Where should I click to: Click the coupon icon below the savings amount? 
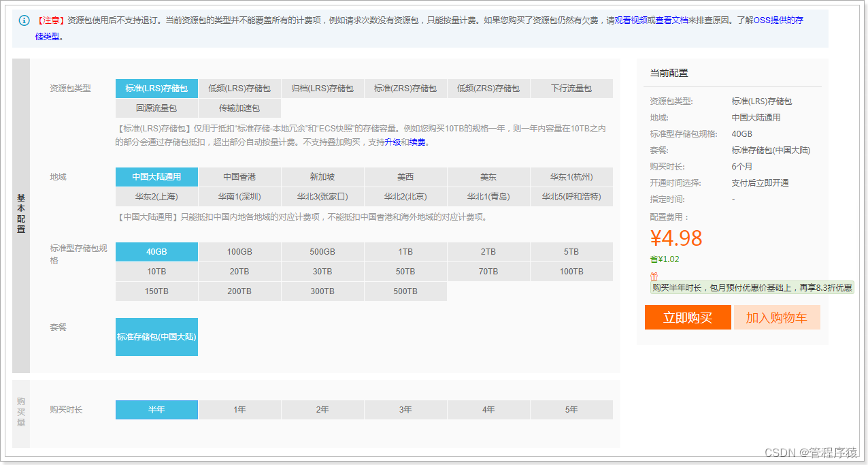pos(654,276)
